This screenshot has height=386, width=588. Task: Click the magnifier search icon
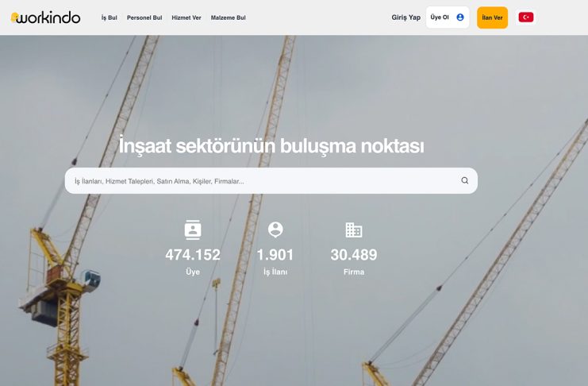(465, 180)
